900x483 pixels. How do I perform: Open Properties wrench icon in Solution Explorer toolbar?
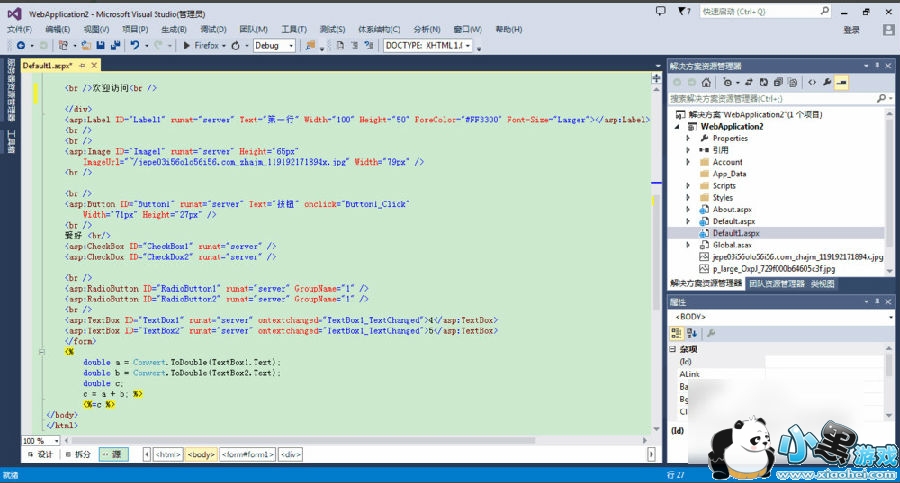[x=826, y=82]
